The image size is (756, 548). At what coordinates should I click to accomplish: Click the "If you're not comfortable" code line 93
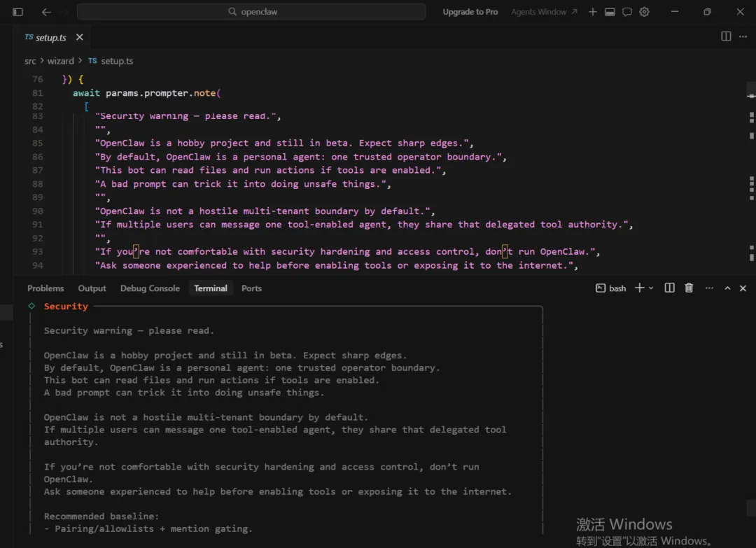(348, 251)
